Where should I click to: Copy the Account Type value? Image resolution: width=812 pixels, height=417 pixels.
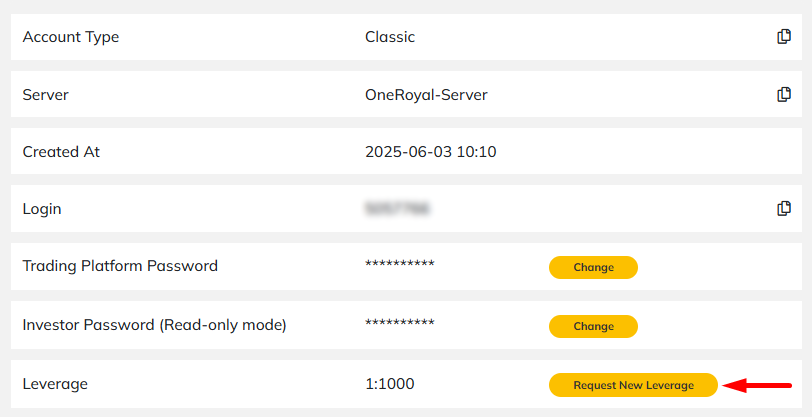pyautogui.click(x=784, y=37)
